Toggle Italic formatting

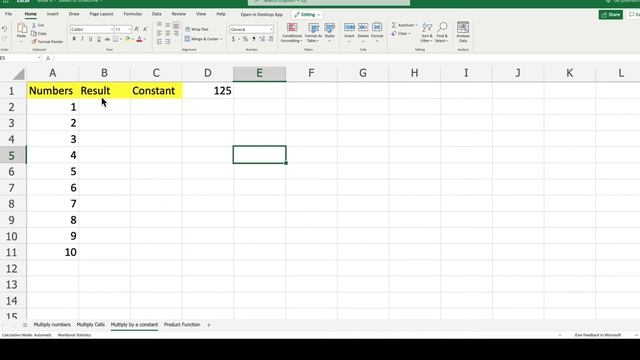tap(82, 39)
